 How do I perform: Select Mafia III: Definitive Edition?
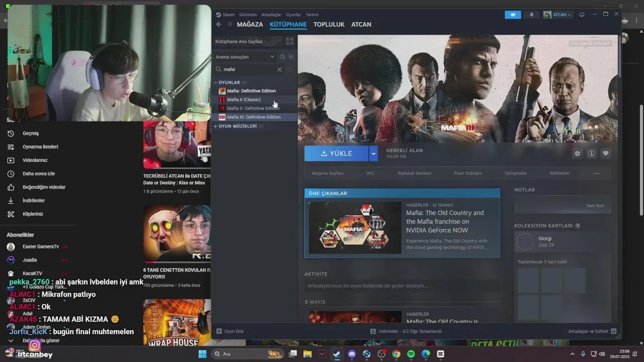click(254, 117)
